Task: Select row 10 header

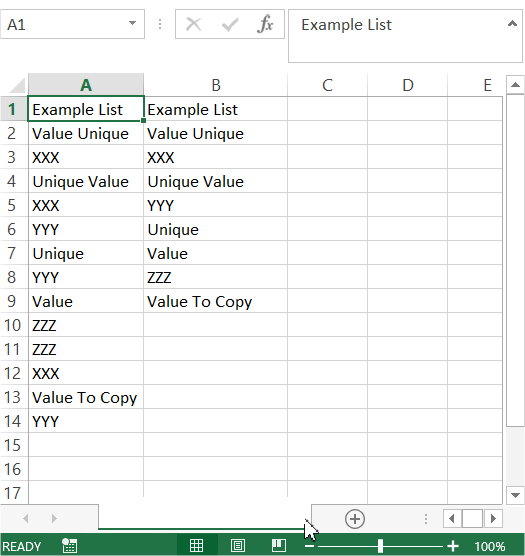Action: pyautogui.click(x=14, y=325)
